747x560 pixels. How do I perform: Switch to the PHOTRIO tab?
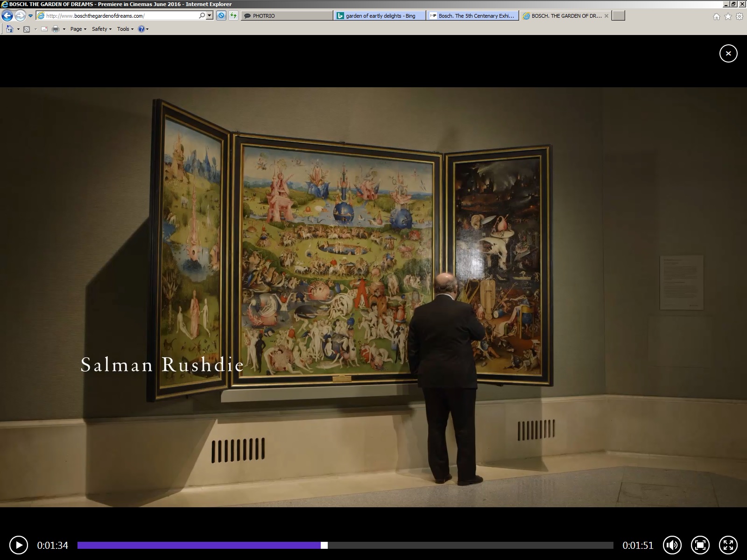point(287,16)
